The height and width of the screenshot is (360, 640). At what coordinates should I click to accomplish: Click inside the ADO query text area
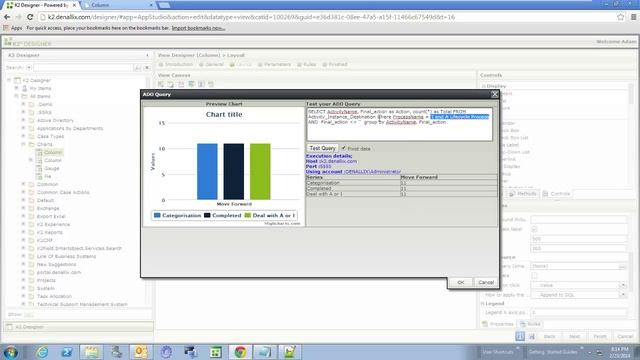[x=399, y=124]
